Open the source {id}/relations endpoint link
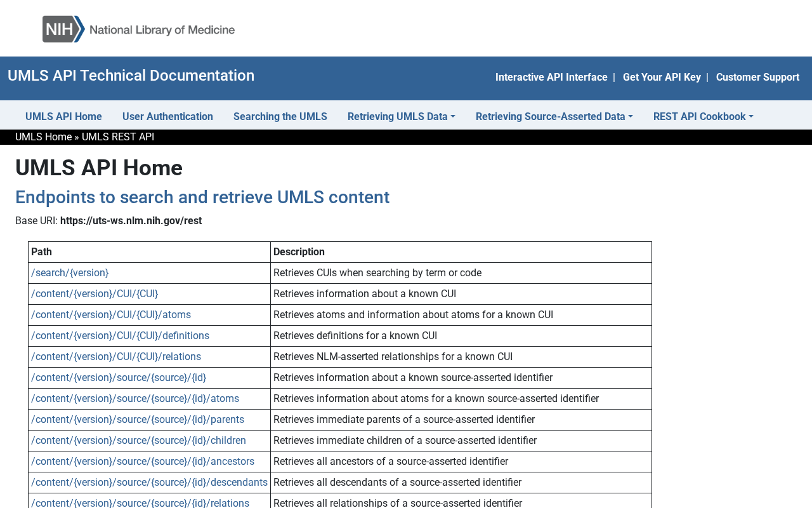Viewport: 812px width, 508px height. pos(140,503)
